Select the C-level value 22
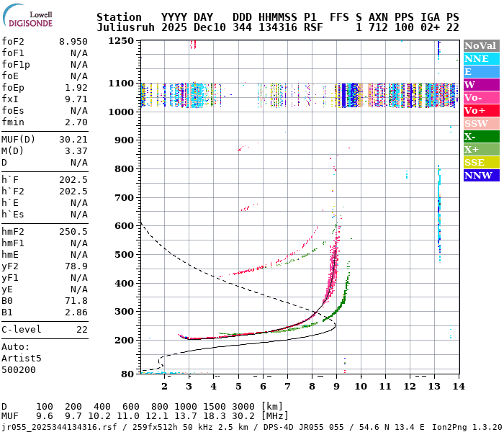The width and height of the screenshot is (504, 432). pyautogui.click(x=81, y=328)
